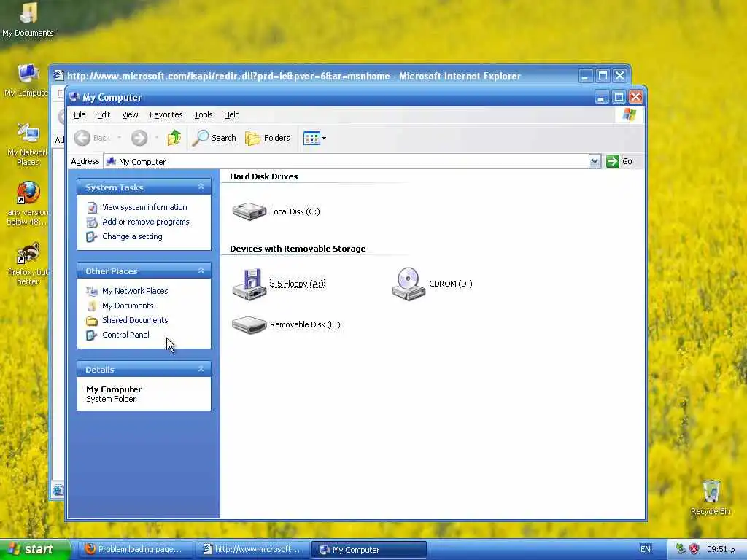Click the My Computer taskbar button
The width and height of the screenshot is (747, 560).
pyautogui.click(x=368, y=550)
